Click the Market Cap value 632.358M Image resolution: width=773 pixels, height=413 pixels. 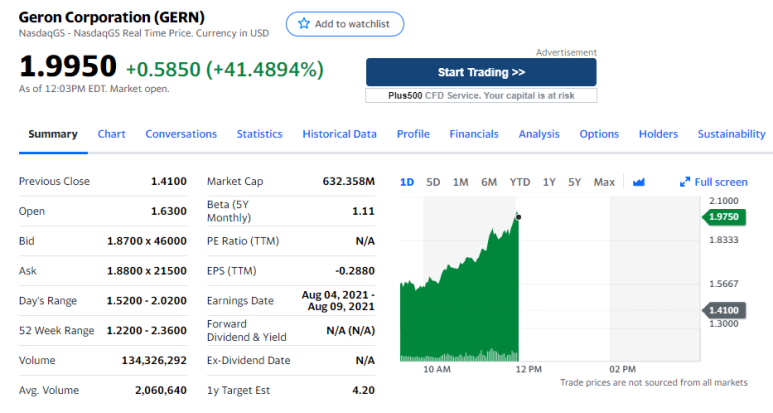pyautogui.click(x=349, y=181)
